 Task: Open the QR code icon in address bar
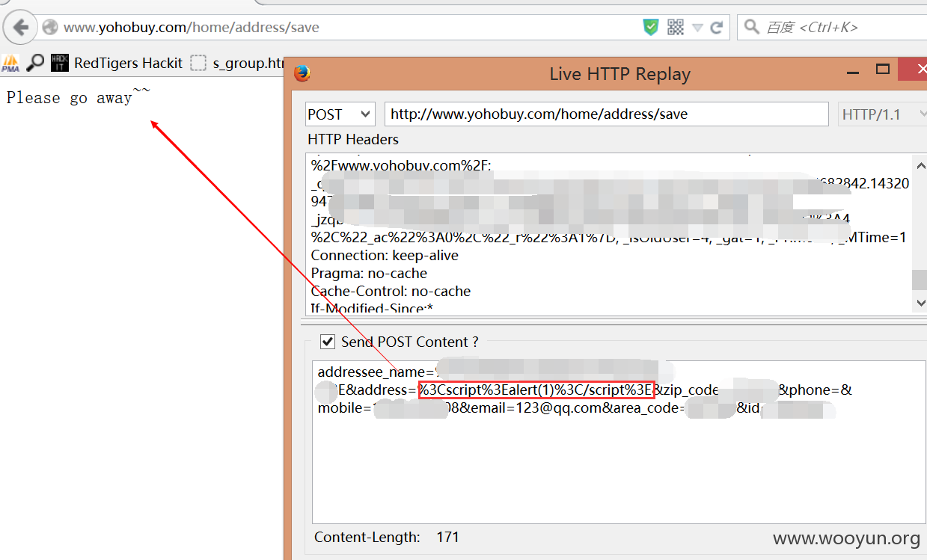coord(676,28)
